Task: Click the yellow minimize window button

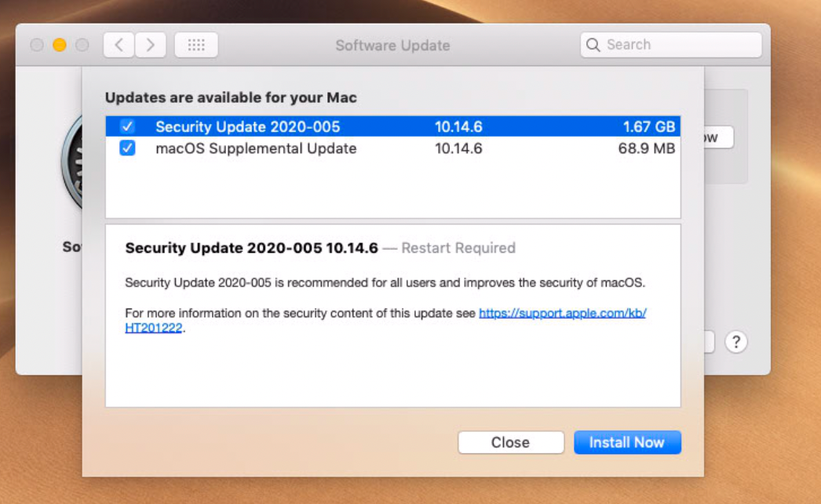Action: point(60,45)
